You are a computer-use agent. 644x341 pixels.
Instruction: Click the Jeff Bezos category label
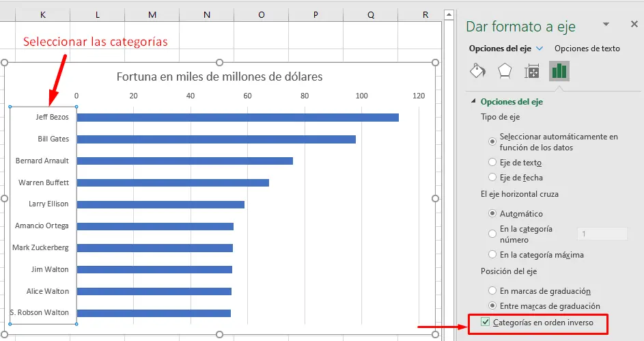(x=52, y=117)
